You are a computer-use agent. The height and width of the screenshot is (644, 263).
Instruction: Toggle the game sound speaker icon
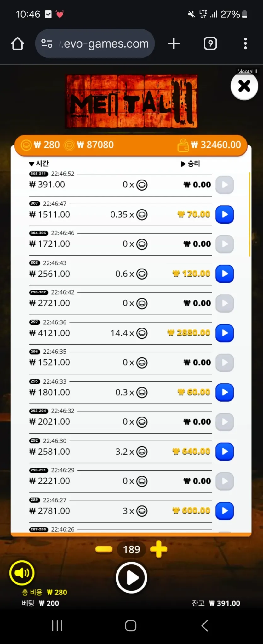[x=22, y=573]
